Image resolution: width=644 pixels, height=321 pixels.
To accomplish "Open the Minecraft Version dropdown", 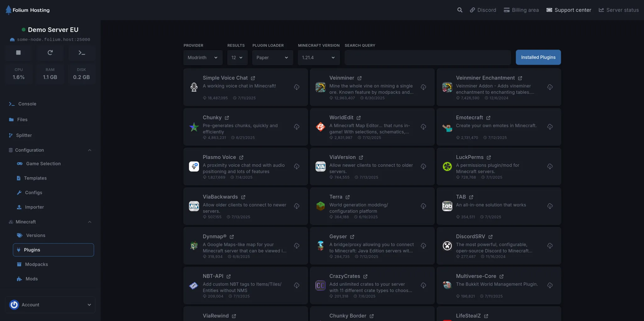I will click(318, 57).
